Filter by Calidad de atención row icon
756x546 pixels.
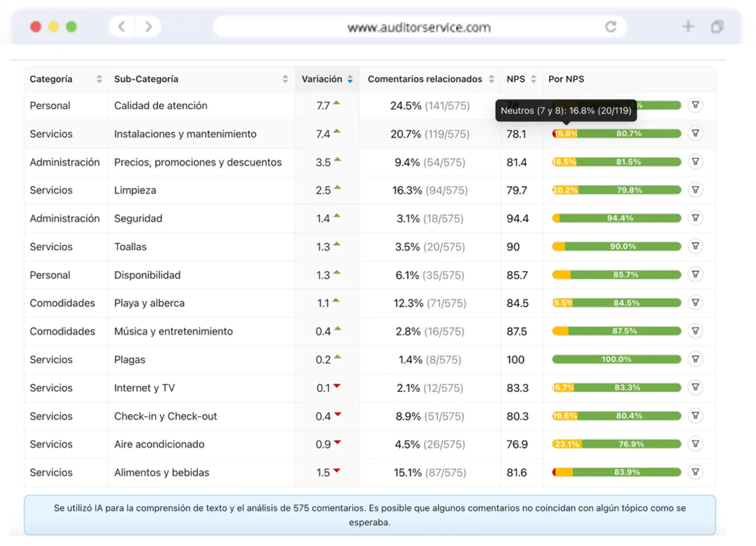coord(696,105)
